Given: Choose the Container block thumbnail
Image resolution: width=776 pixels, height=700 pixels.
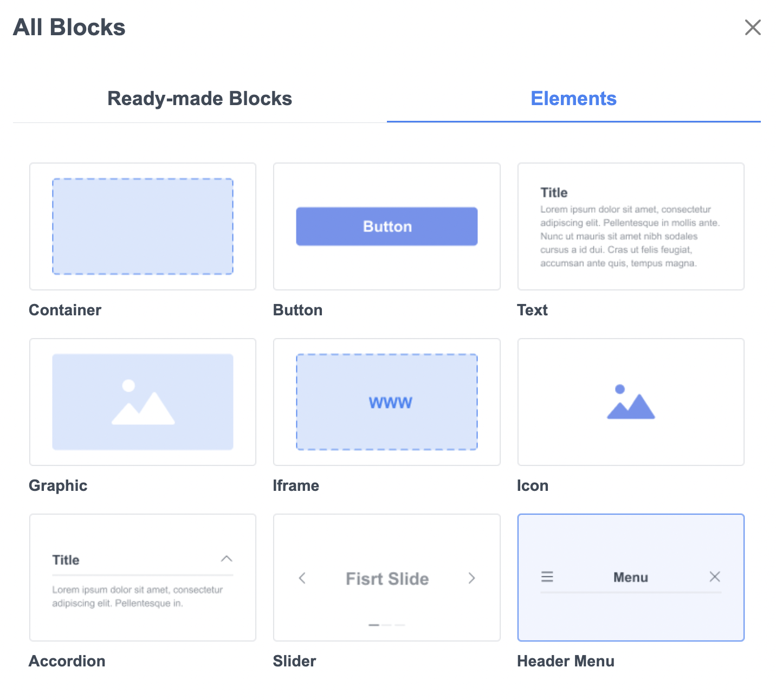Looking at the screenshot, I should (x=143, y=226).
